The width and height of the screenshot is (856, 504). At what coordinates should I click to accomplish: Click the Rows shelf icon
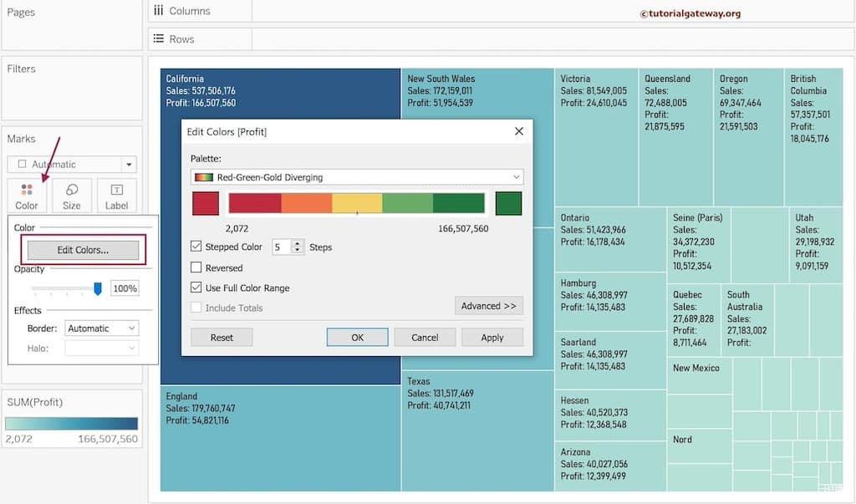(160, 39)
